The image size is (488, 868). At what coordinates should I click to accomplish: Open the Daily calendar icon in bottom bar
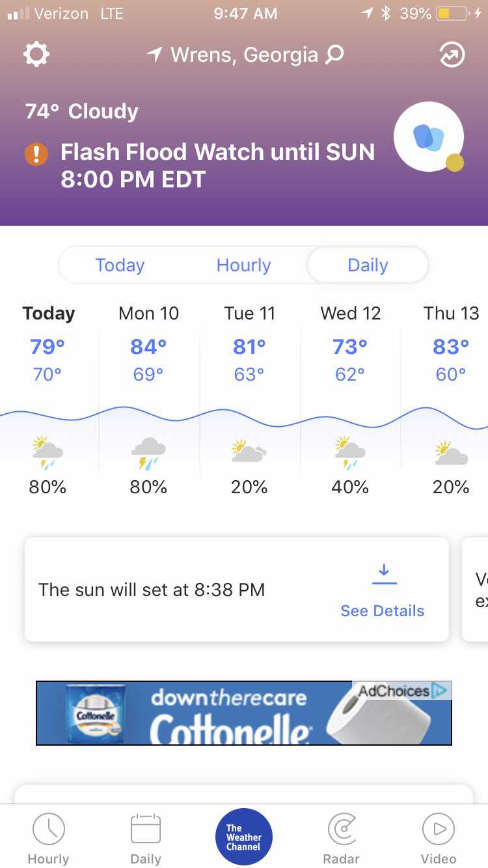[146, 838]
